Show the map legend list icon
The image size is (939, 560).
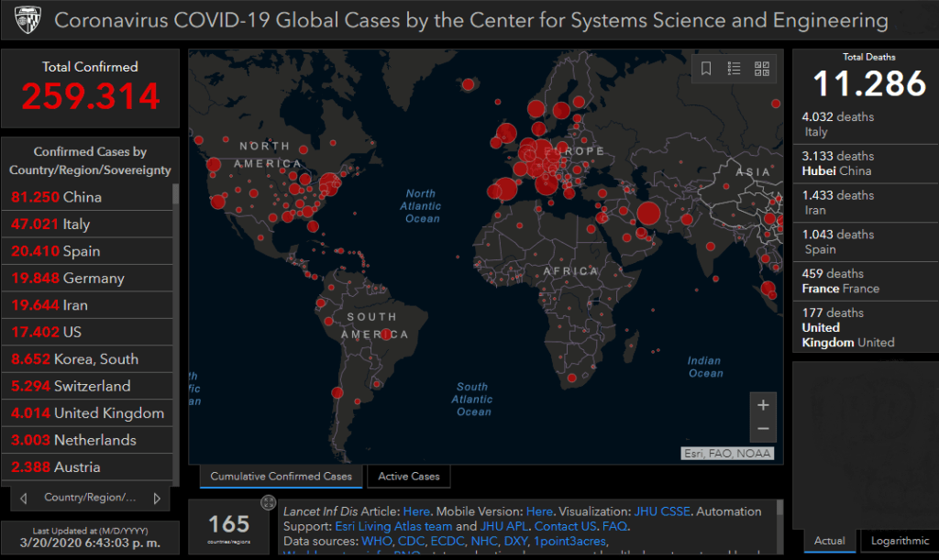tap(734, 69)
